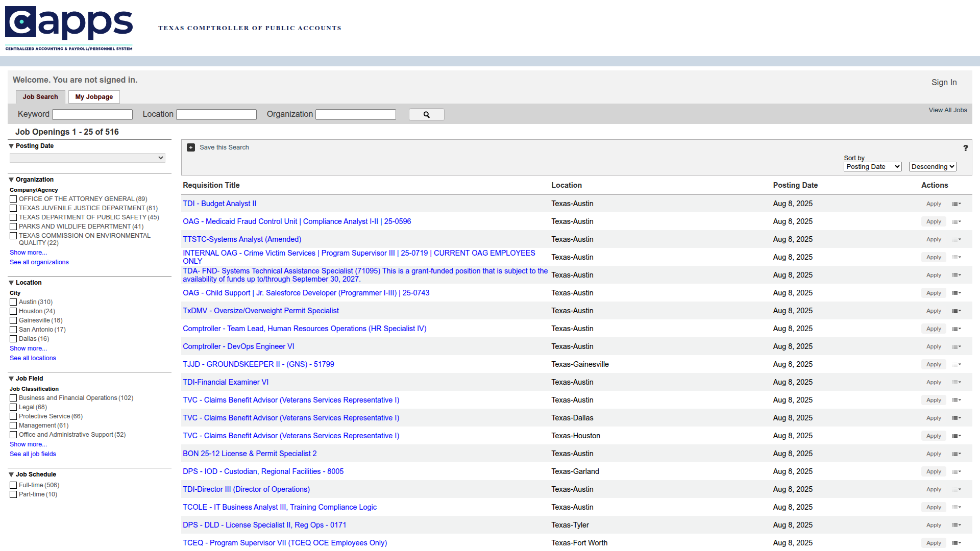
Task: Collapse the Job Schedule section
Action: click(x=11, y=474)
